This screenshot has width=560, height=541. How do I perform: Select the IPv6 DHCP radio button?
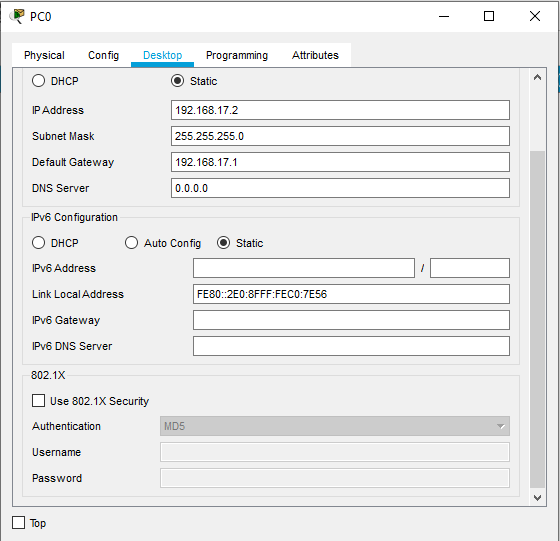38,243
